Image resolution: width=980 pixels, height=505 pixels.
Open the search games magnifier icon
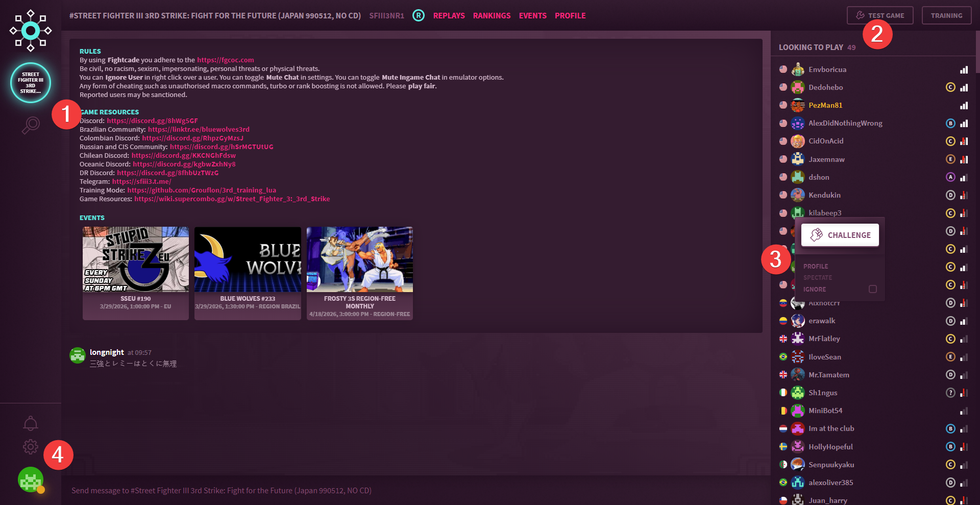click(x=31, y=125)
